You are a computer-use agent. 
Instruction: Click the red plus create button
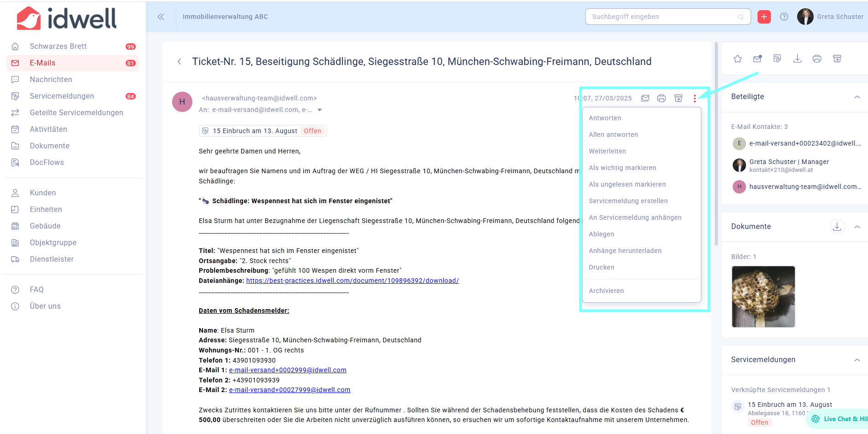tap(764, 17)
